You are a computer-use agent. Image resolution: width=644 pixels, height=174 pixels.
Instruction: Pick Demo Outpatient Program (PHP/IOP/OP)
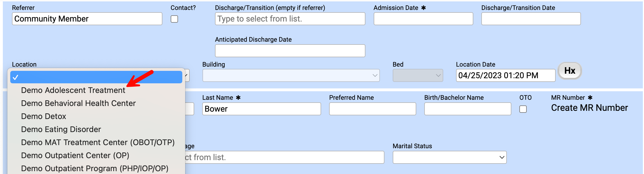(x=95, y=169)
